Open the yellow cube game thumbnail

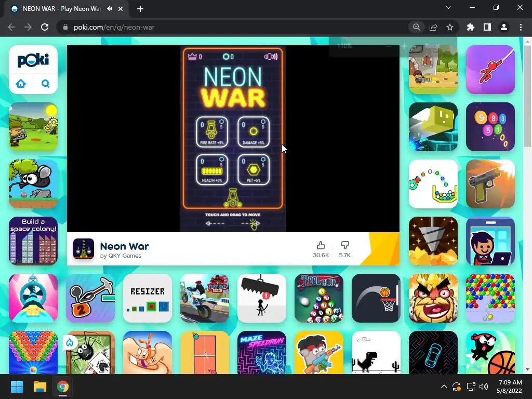[x=433, y=127]
